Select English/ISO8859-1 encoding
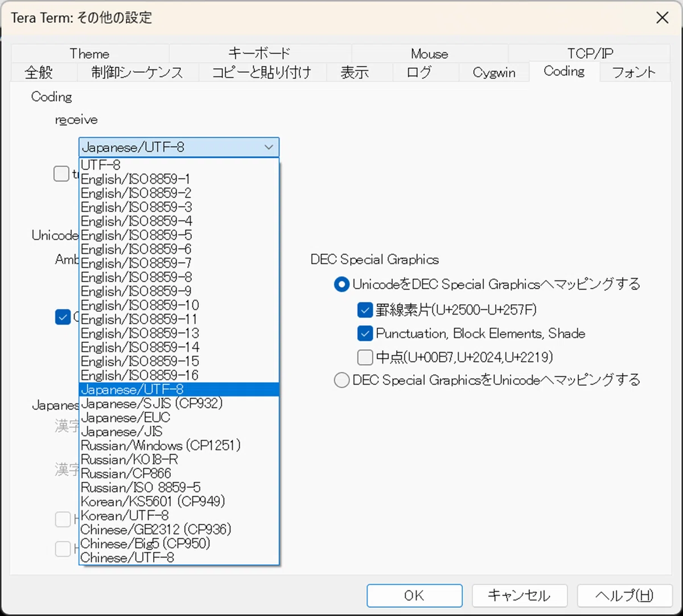683x616 pixels. [x=179, y=179]
